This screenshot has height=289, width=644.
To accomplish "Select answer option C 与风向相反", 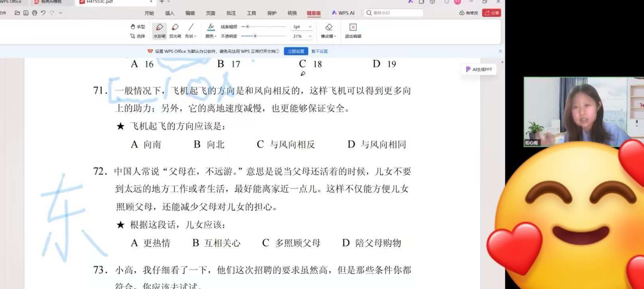I will point(286,144).
